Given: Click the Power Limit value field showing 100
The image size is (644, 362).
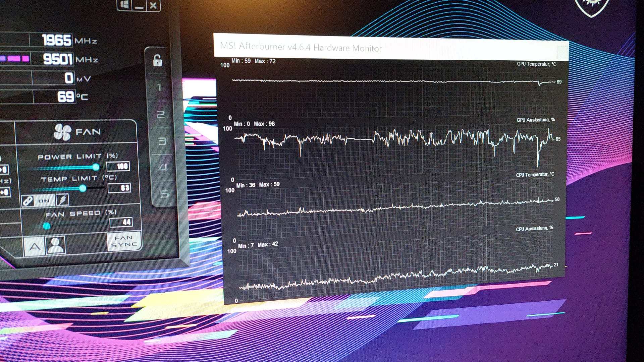Looking at the screenshot, I should click(x=118, y=166).
